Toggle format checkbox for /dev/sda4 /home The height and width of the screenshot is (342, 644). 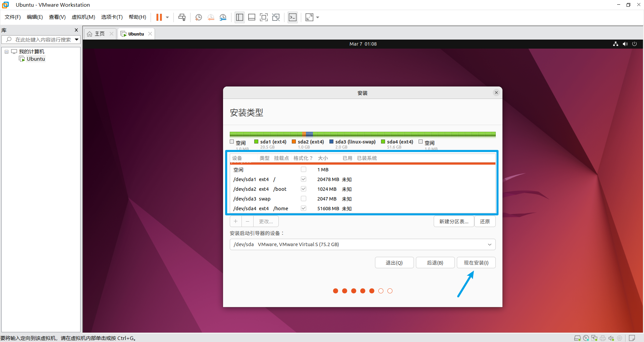pyautogui.click(x=304, y=209)
